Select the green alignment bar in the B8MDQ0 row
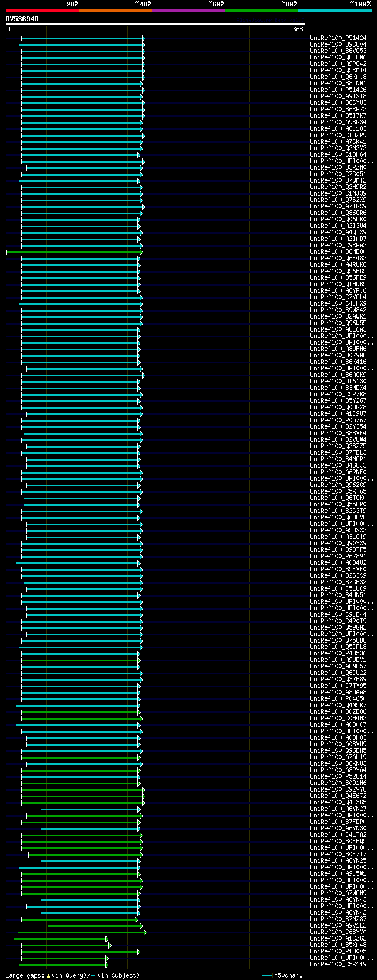Image resolution: width=377 pixels, height=980 pixels. [x=75, y=252]
